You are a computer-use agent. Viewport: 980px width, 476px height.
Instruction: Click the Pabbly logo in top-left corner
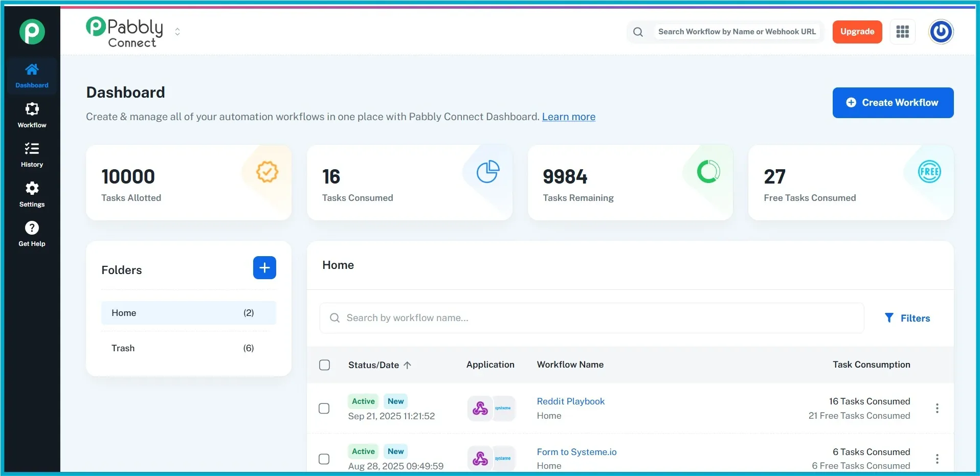pos(32,32)
